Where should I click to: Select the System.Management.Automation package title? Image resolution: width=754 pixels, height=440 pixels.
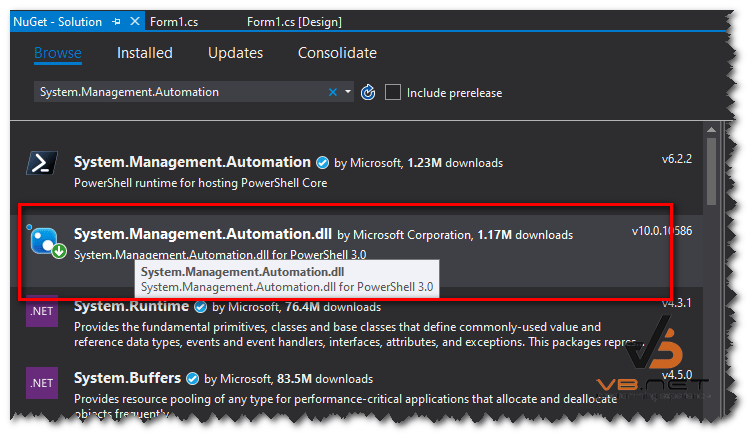[x=192, y=162]
